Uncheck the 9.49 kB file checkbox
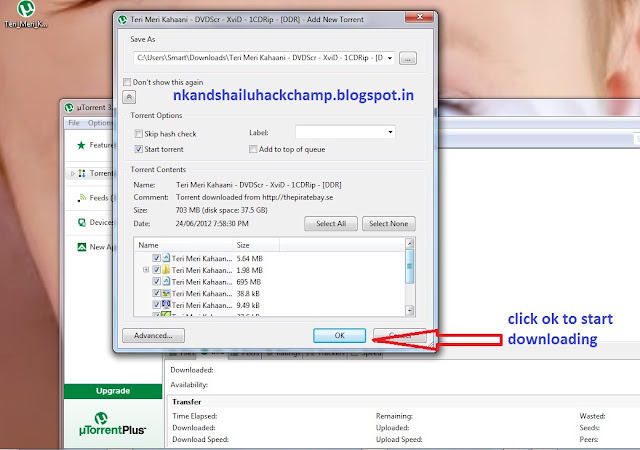The width and height of the screenshot is (640, 450). pyautogui.click(x=156, y=305)
